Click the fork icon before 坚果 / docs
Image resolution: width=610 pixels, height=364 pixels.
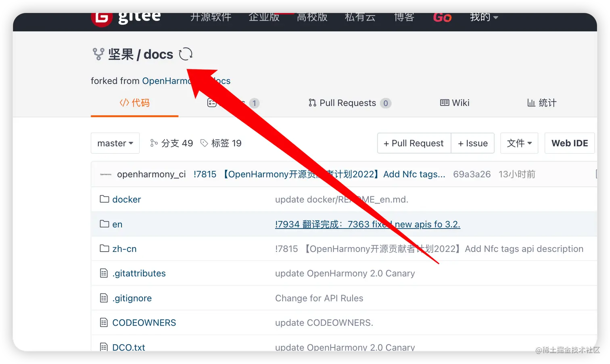[x=98, y=54]
